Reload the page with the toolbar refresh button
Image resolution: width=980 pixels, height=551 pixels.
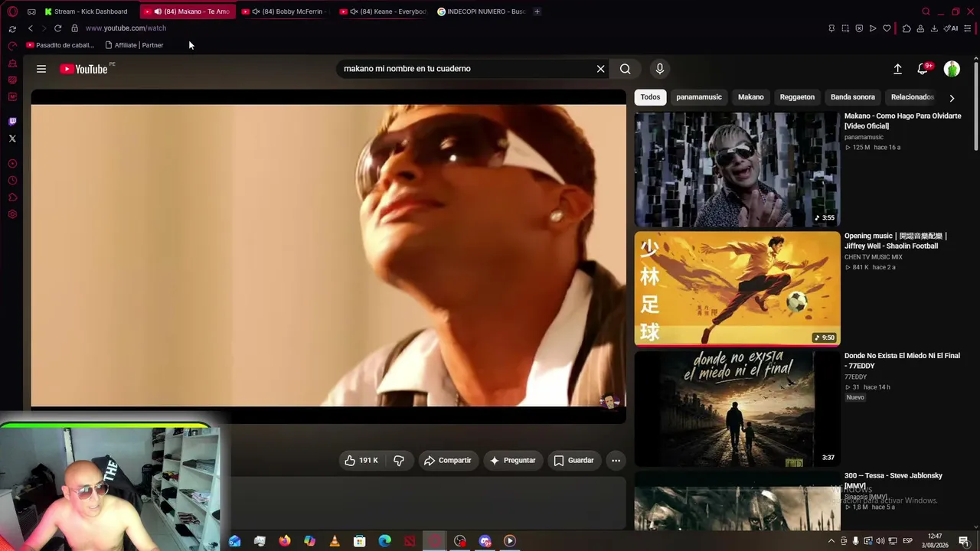point(57,28)
